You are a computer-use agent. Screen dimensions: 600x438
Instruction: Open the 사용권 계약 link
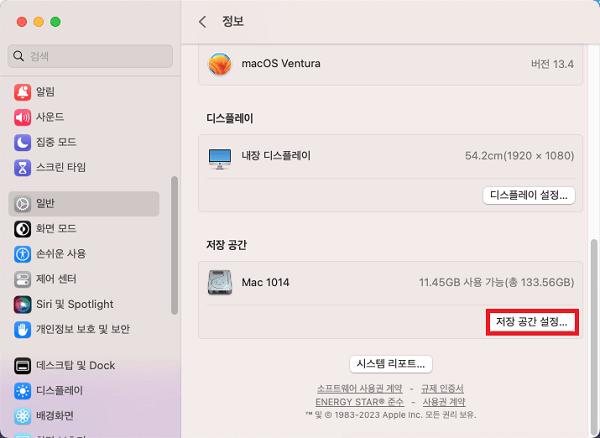click(444, 402)
